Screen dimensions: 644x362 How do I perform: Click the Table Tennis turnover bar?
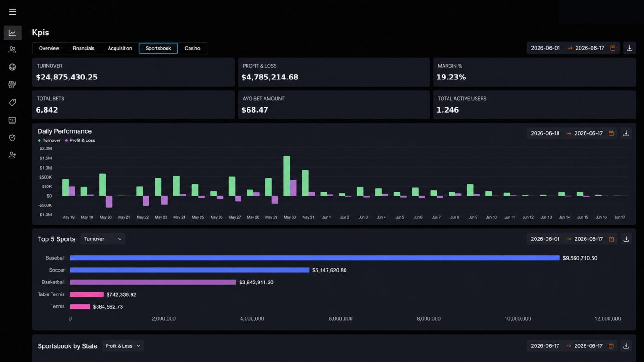tap(86, 294)
